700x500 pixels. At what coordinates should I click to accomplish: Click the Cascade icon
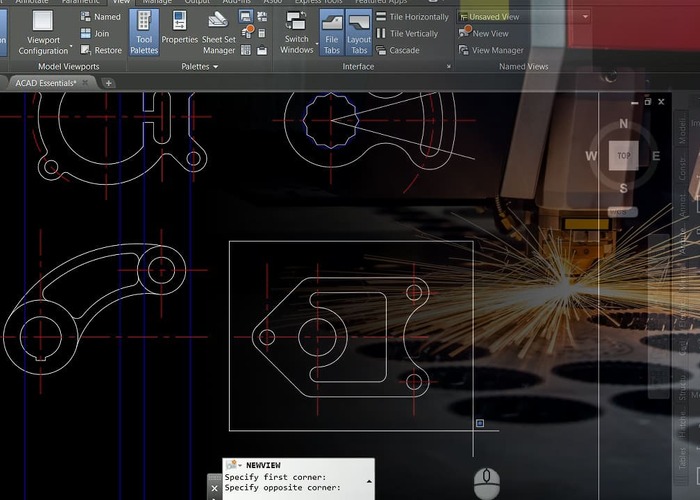[381, 50]
